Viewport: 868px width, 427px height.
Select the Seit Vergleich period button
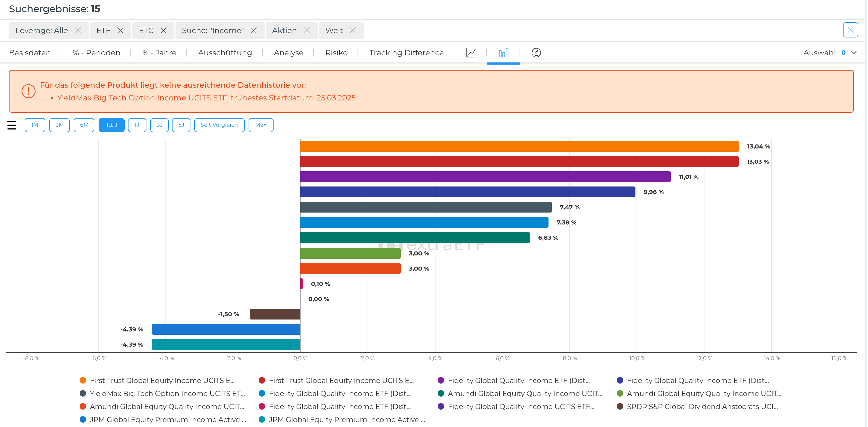coord(219,125)
